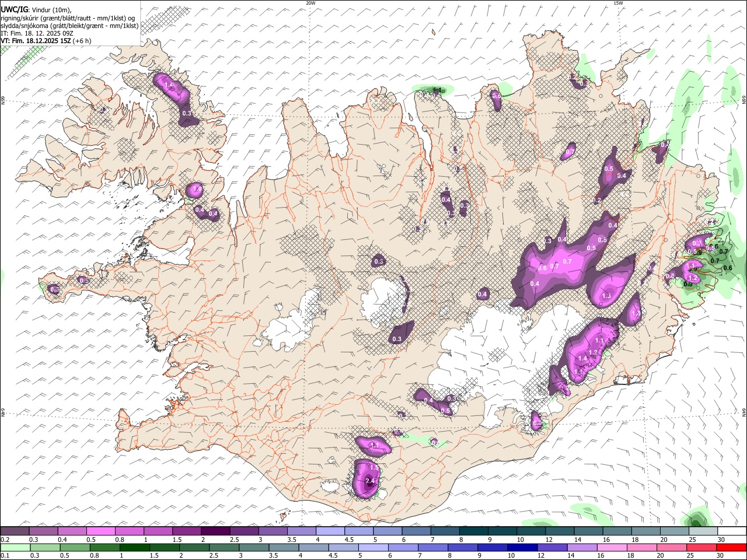Select upper-scale lavender swatch between 3.5 and 4

[x=302, y=531]
